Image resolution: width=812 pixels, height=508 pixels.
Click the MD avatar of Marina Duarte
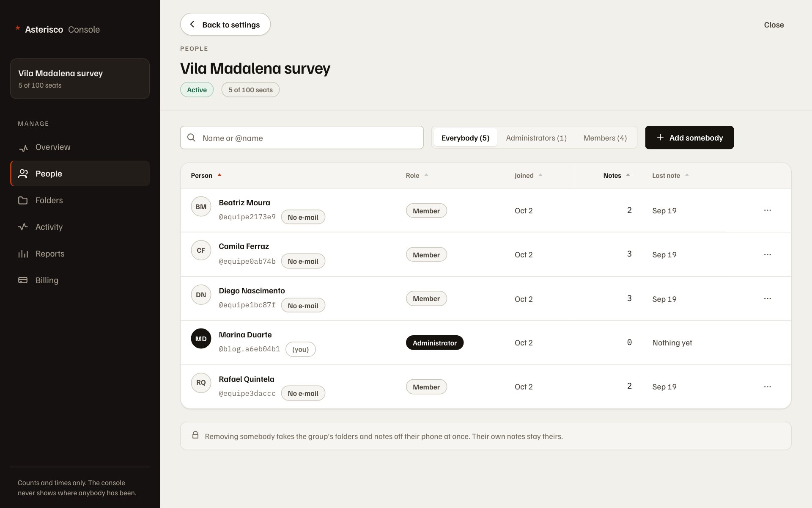(201, 339)
